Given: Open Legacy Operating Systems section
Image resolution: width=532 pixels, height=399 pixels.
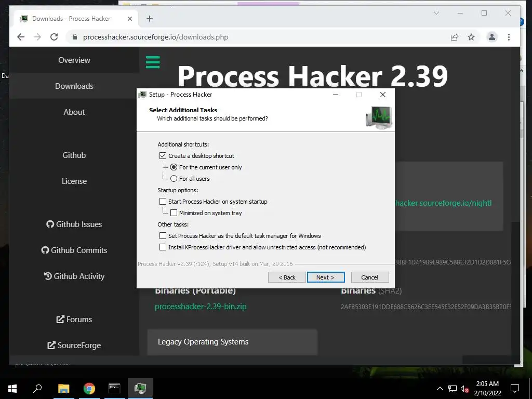Looking at the screenshot, I should point(232,342).
